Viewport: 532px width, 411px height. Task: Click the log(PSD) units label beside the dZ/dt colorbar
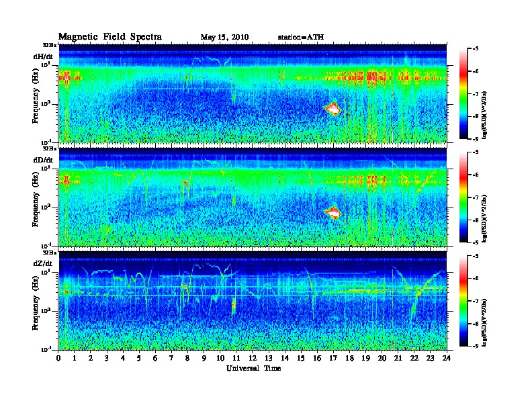click(484, 322)
